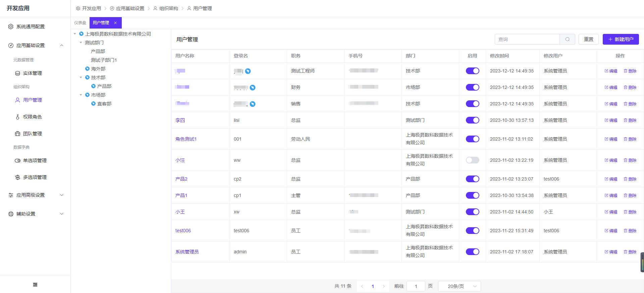This screenshot has width=644, height=293.
Task: Toggle 启用 switch for test006 user
Action: [472, 231]
